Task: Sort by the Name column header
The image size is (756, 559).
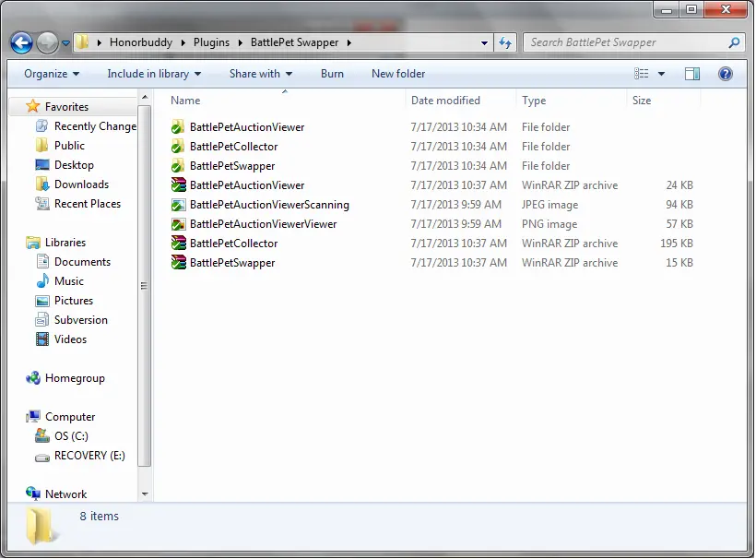Action: 185,101
